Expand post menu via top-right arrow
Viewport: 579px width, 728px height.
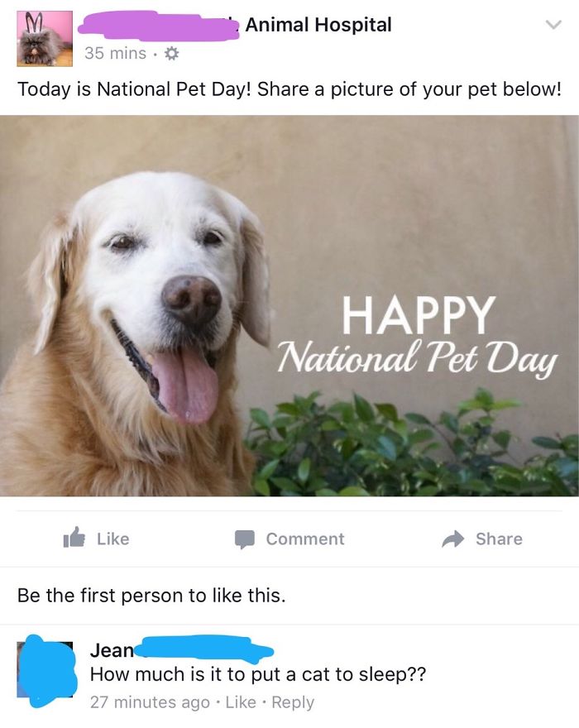tap(555, 26)
